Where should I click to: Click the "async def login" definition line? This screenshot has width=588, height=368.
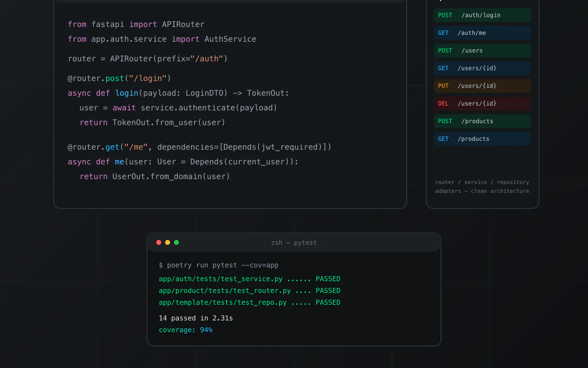tap(178, 93)
